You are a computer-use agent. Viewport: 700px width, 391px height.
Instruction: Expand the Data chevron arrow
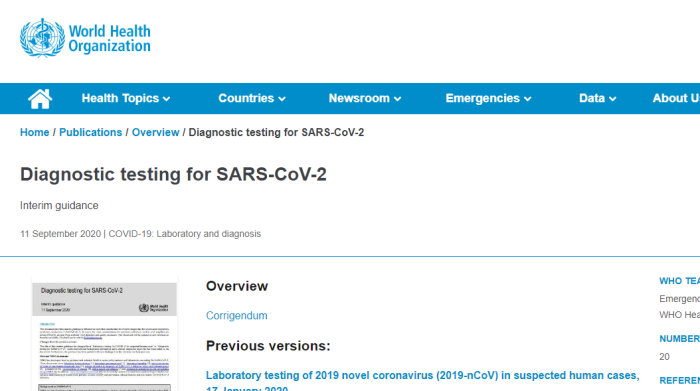point(612,99)
